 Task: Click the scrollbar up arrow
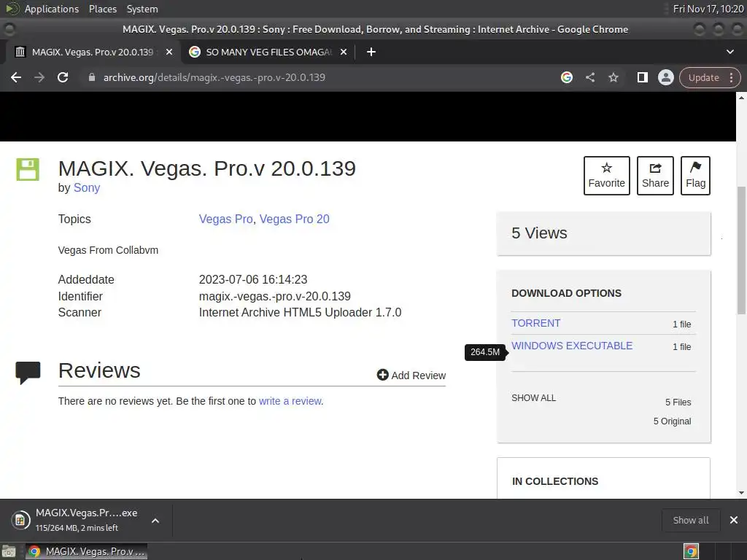click(x=741, y=98)
